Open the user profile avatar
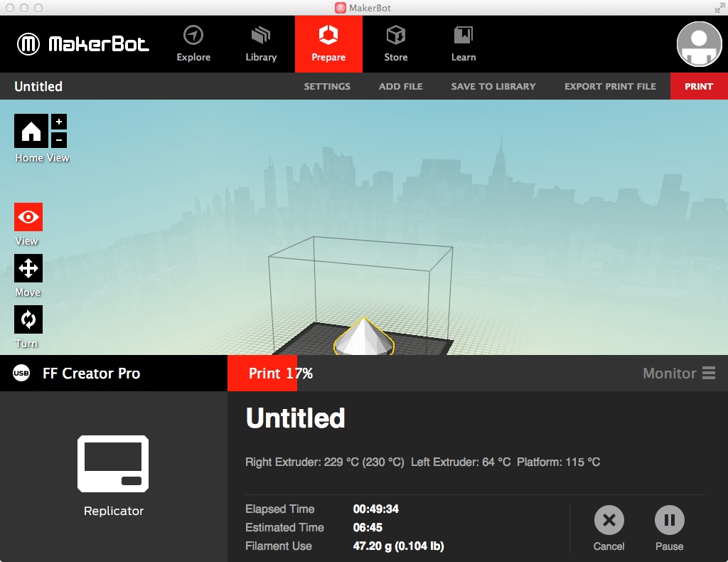 click(x=699, y=44)
